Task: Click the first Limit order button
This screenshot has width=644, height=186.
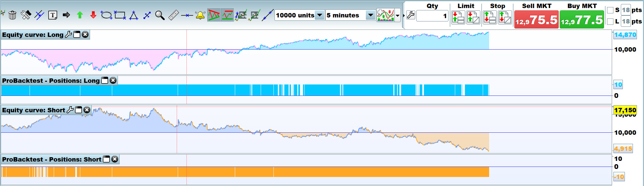Action: coord(458,17)
